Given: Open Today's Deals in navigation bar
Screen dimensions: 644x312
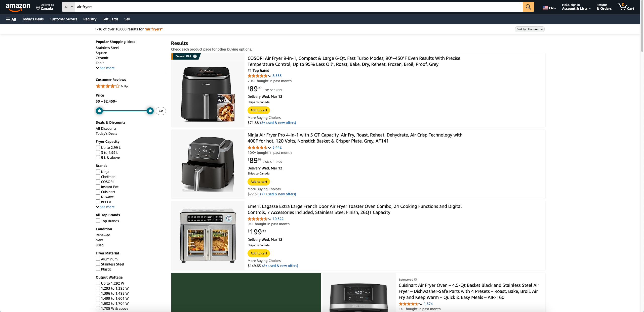Looking at the screenshot, I should [x=33, y=19].
